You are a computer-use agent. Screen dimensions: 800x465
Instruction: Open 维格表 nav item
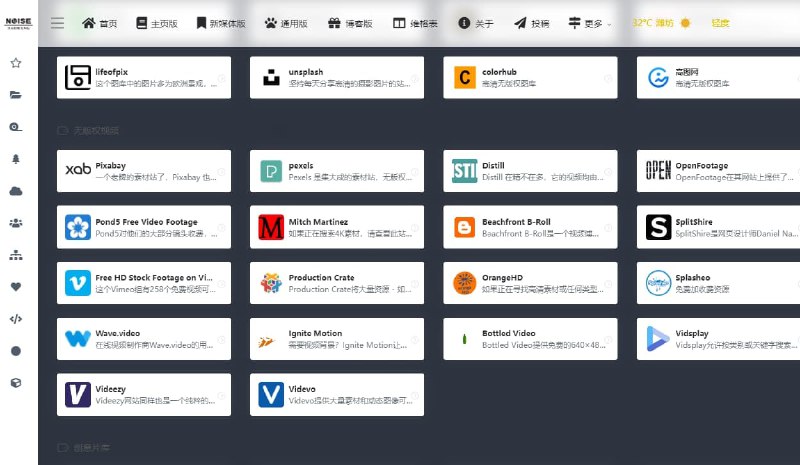tap(415, 23)
